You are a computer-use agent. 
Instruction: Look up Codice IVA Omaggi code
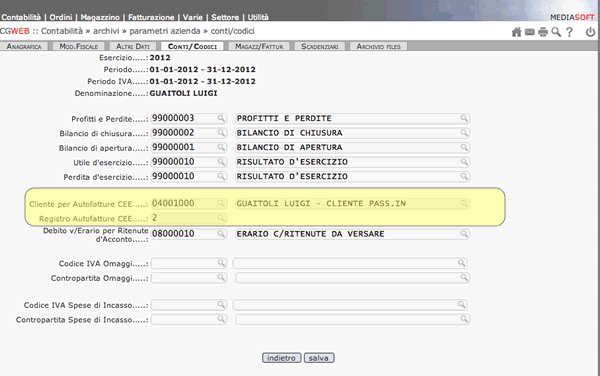coord(221,263)
